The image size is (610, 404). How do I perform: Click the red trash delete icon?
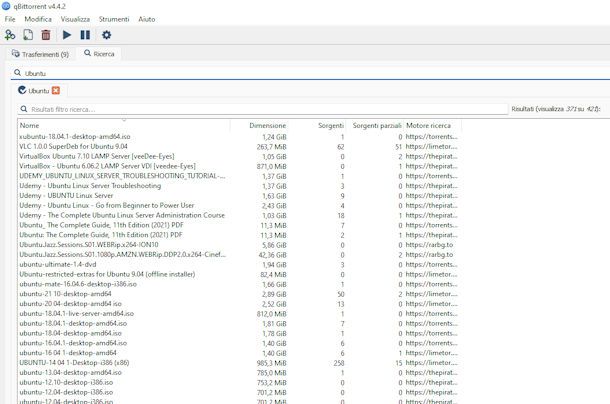(46, 35)
